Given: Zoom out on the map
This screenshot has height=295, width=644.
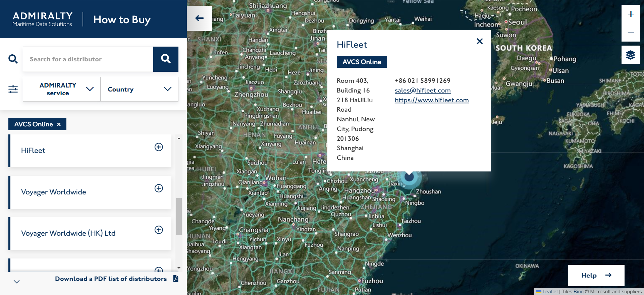Looking at the screenshot, I should point(631,33).
